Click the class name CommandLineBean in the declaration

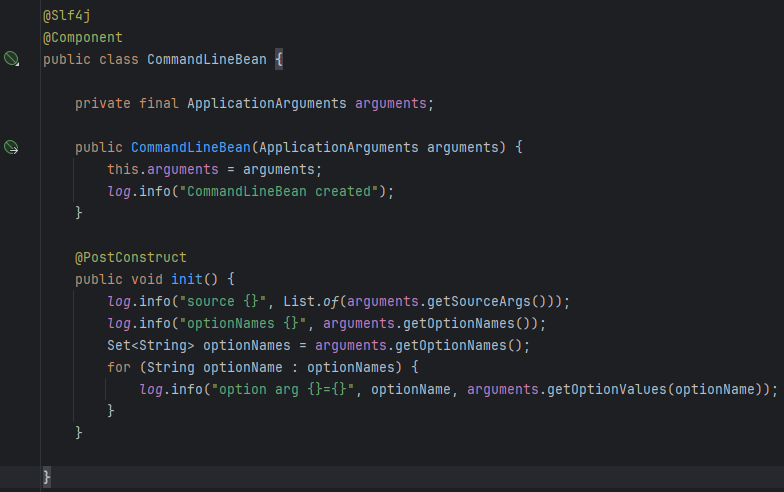click(207, 60)
